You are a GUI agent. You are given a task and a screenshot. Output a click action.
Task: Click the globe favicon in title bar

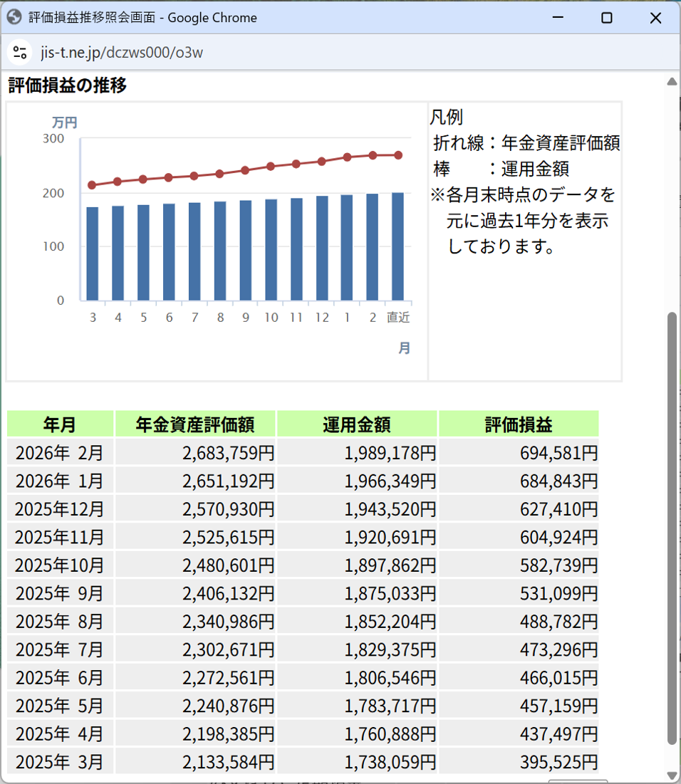(x=14, y=17)
